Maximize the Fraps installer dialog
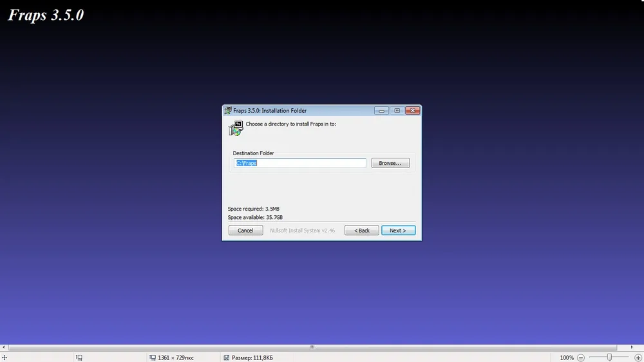Image resolution: width=644 pixels, height=362 pixels. point(397,111)
